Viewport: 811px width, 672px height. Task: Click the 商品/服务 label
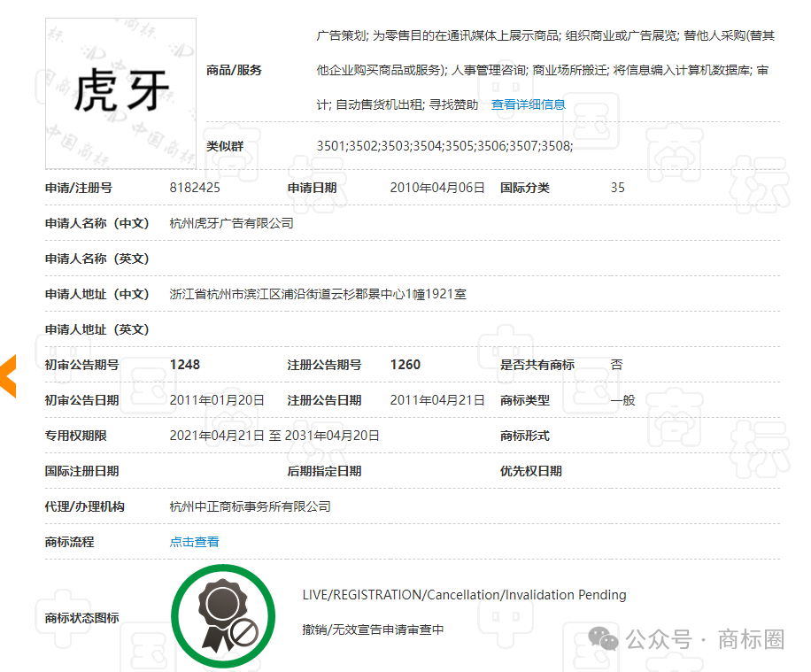pyautogui.click(x=234, y=70)
